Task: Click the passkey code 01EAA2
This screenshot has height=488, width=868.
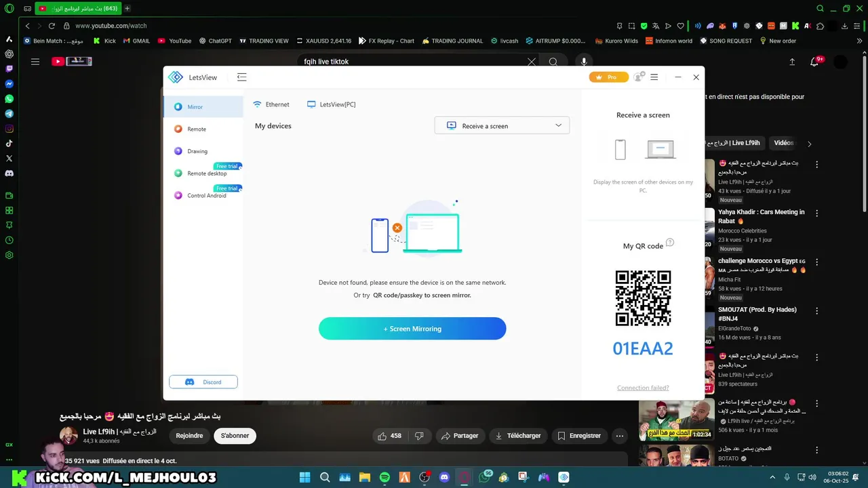Action: click(643, 348)
